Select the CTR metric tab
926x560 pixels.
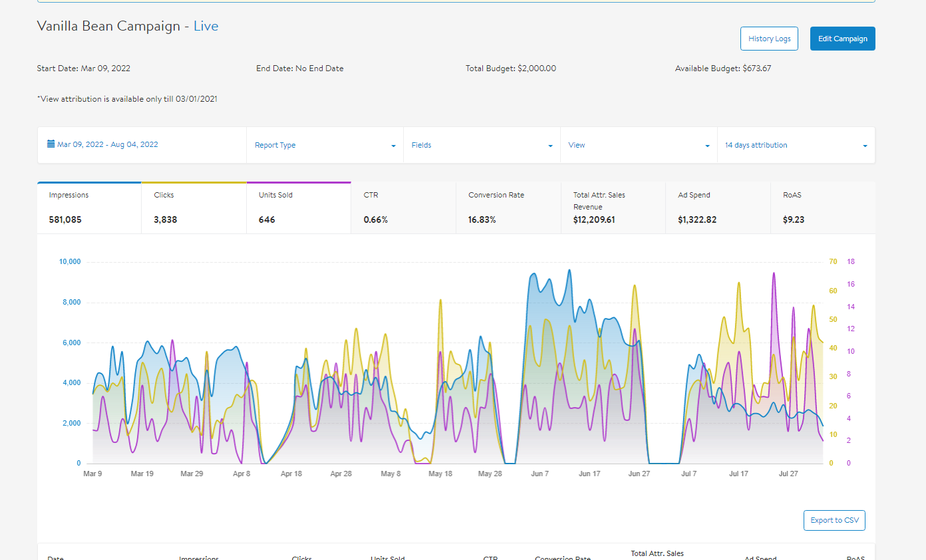pos(404,208)
